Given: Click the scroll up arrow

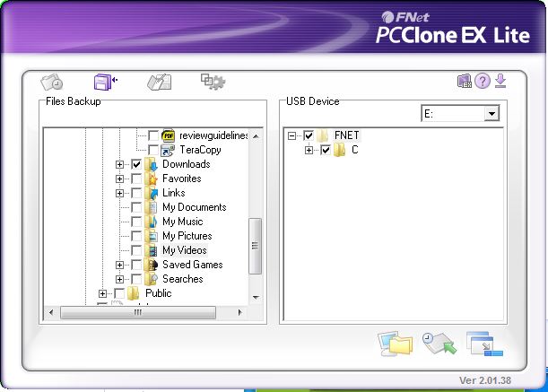Looking at the screenshot, I should pyautogui.click(x=256, y=135).
